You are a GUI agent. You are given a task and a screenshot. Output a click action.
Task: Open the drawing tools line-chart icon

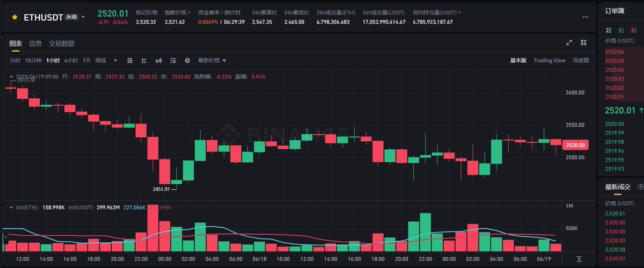pos(144,61)
